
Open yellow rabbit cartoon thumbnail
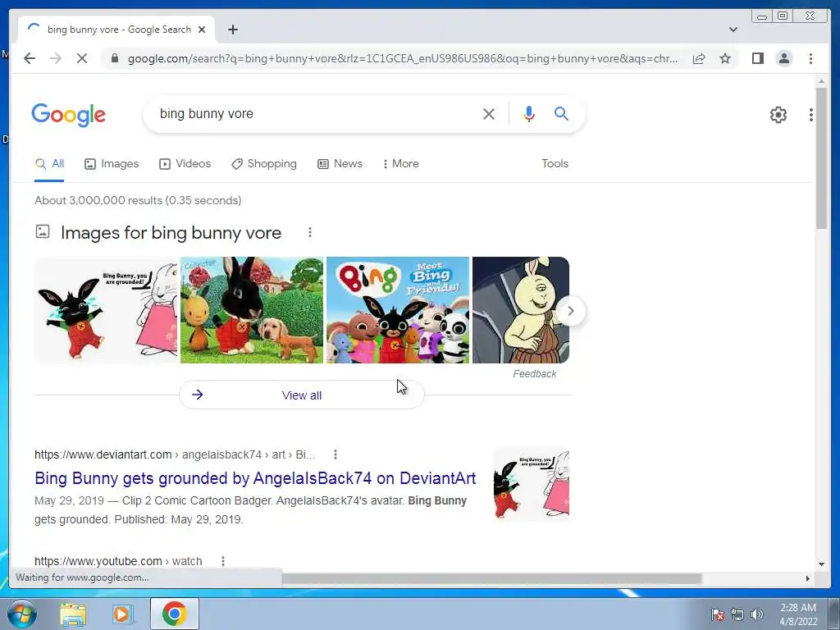[521, 310]
